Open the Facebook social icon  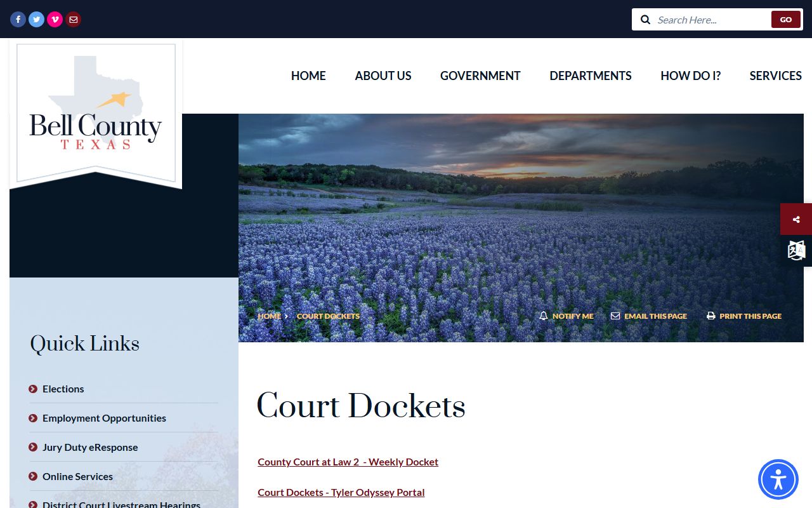click(x=18, y=20)
